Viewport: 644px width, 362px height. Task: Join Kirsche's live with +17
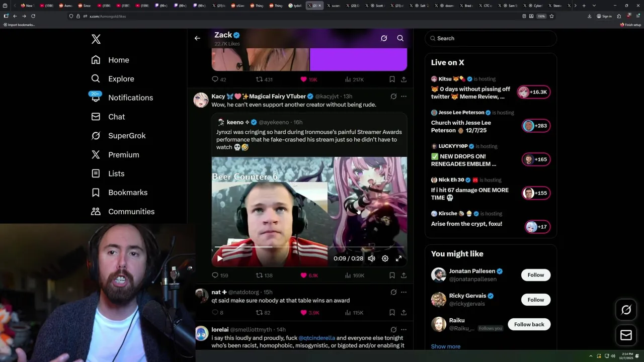[x=537, y=227]
